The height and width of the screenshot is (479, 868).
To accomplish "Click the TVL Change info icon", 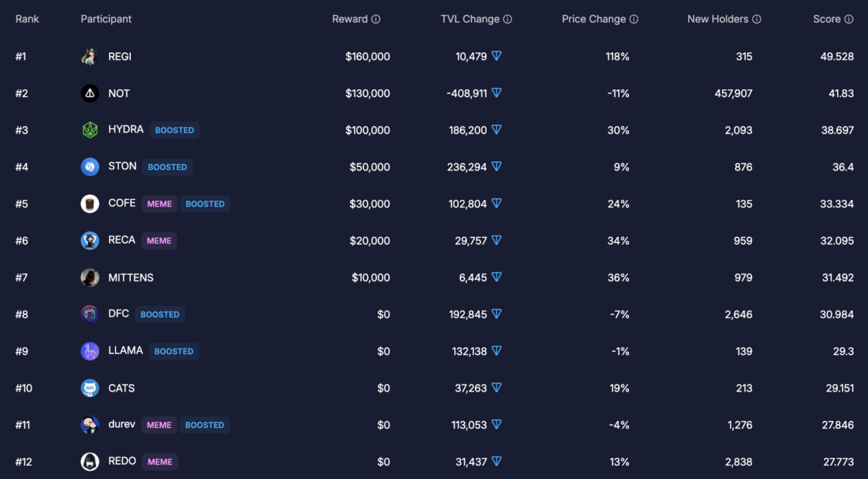I will tap(507, 19).
